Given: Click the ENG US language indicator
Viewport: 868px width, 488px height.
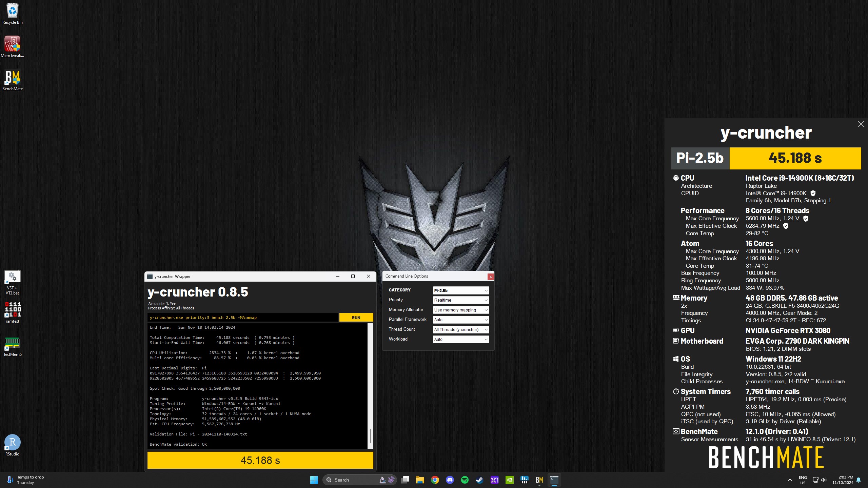Looking at the screenshot, I should pos(803,480).
